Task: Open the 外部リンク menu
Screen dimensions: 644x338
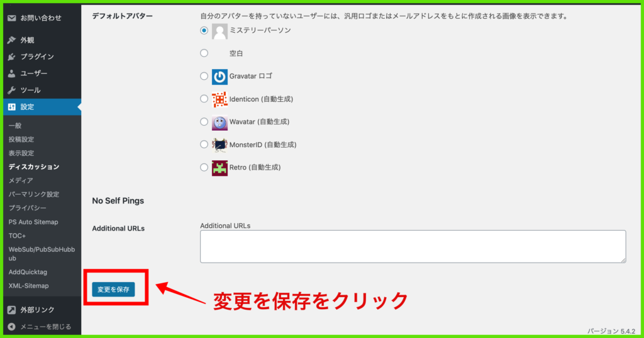Action: coord(42,310)
